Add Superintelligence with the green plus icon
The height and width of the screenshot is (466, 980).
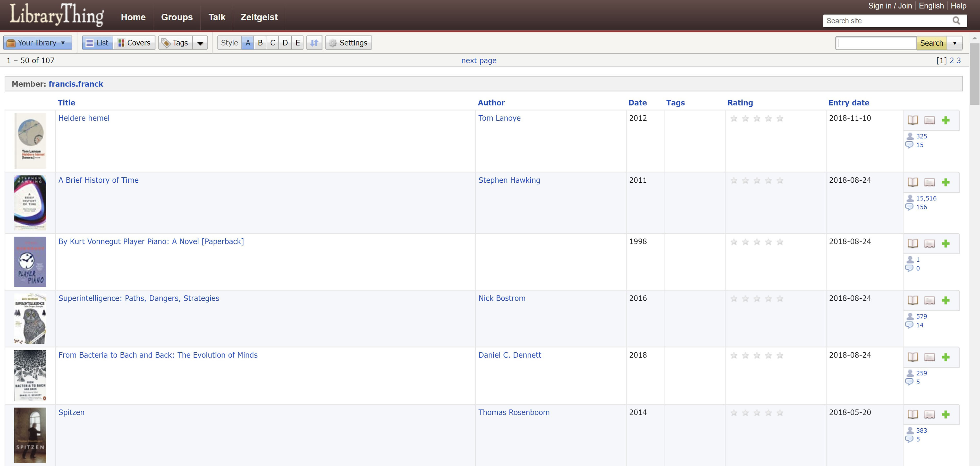946,300
